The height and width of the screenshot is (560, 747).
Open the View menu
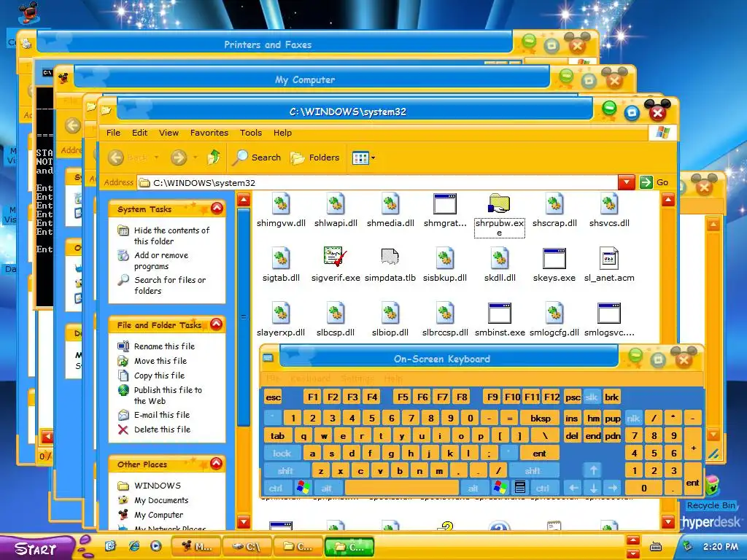coord(169,133)
